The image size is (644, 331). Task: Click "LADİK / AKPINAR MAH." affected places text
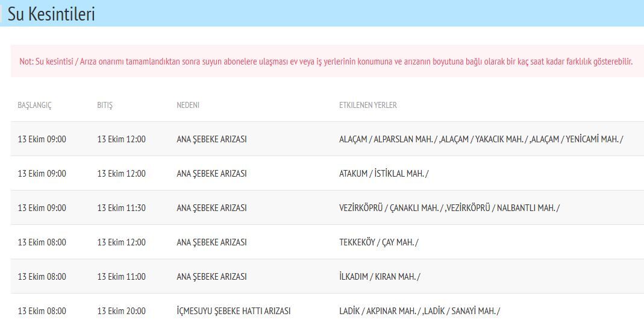pyautogui.click(x=419, y=311)
